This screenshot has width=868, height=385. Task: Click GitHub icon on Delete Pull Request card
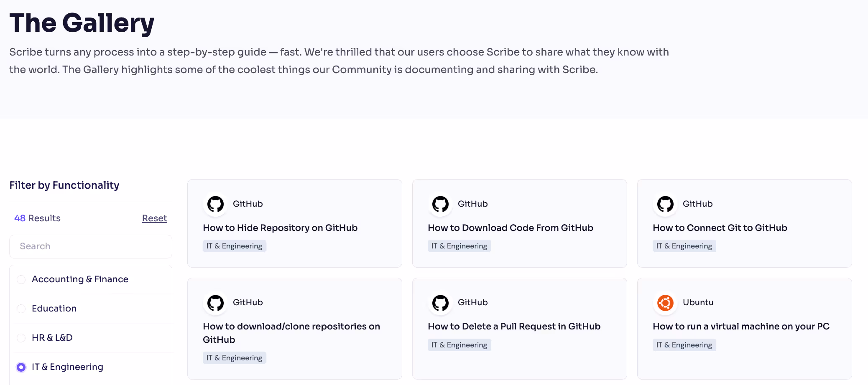(x=441, y=303)
